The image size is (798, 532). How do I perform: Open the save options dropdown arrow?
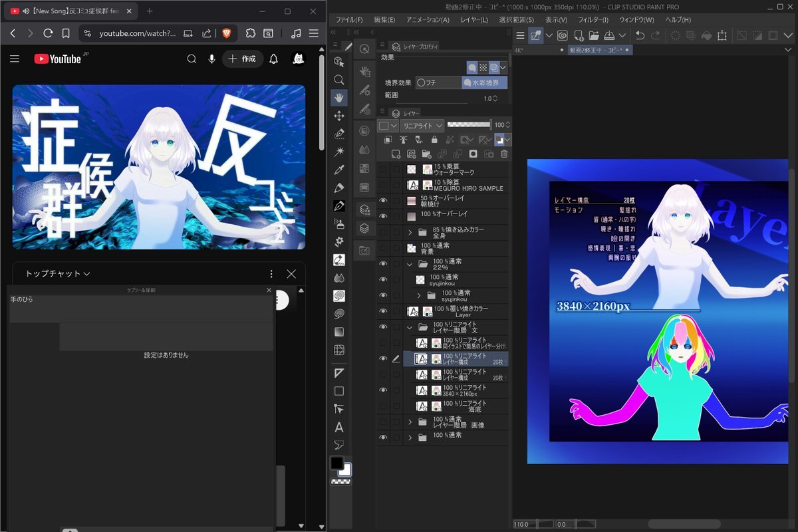click(622, 35)
